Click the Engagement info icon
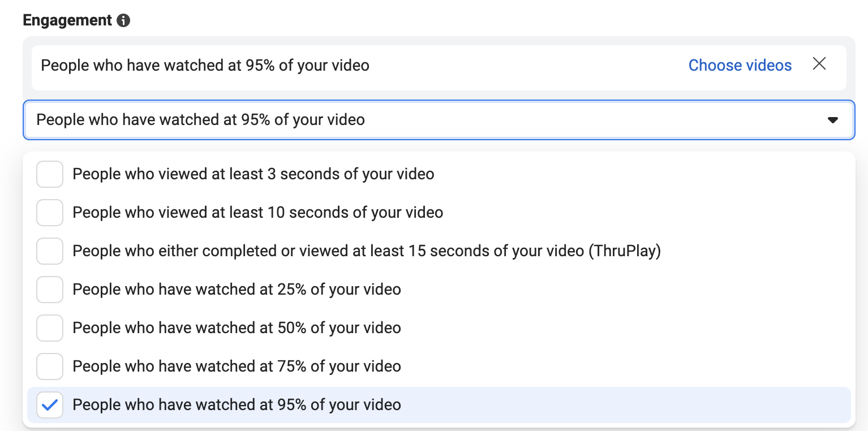This screenshot has height=431, width=868. tap(123, 21)
